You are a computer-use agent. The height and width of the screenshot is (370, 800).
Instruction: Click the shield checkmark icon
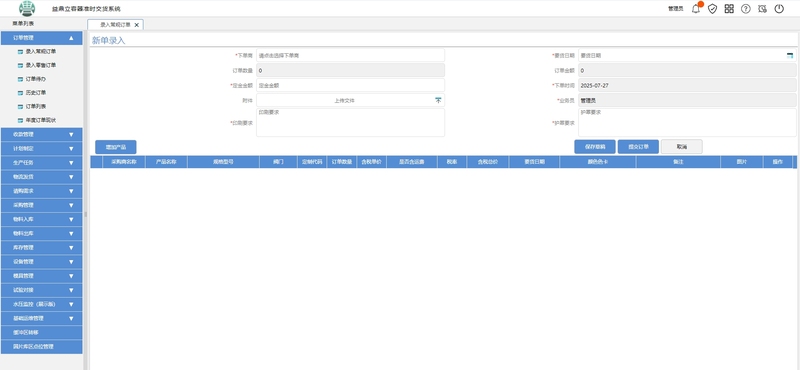[x=712, y=9]
